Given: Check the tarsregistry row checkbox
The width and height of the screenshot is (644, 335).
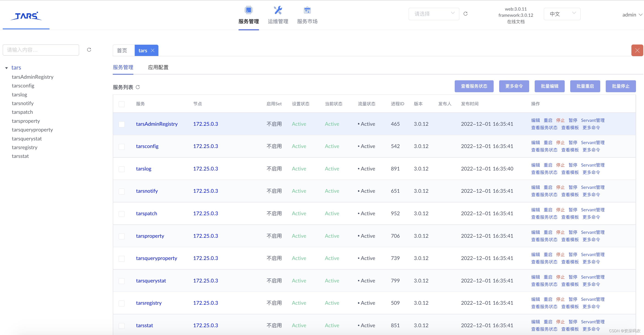Looking at the screenshot, I should [122, 303].
